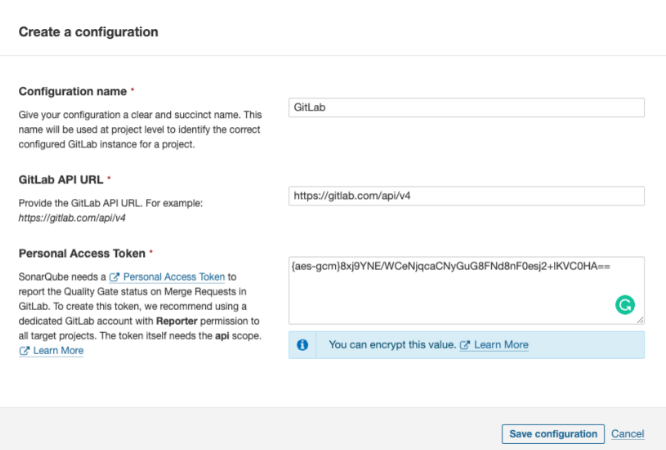Click the token textarea corner grip

pyautogui.click(x=640, y=320)
